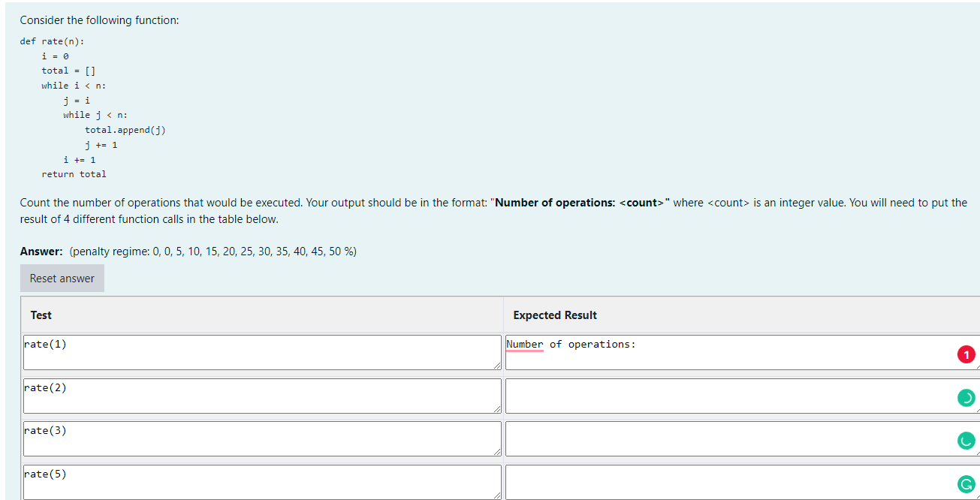This screenshot has height=500, width=980.
Task: Click the 'while i < n:' code line
Action: coord(74,86)
